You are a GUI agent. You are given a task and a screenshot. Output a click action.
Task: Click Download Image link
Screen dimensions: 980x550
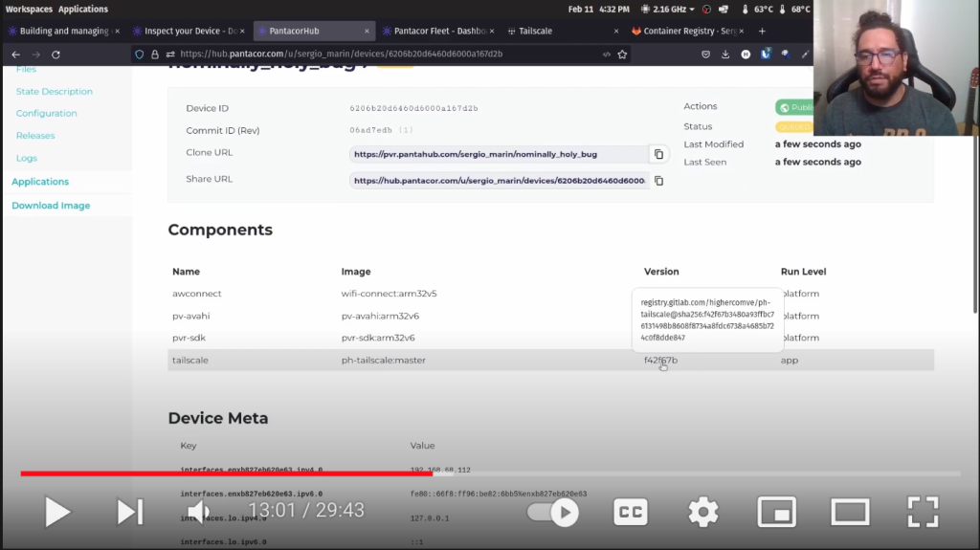(x=51, y=205)
